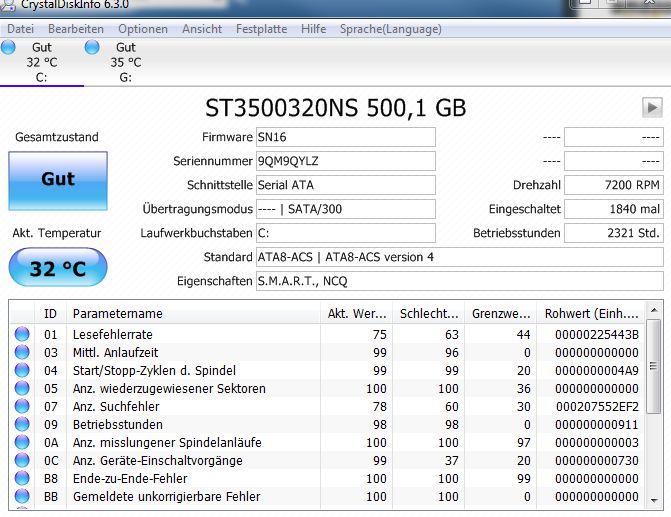The height and width of the screenshot is (517, 671).
Task: Select Gemeldete unkorrigierbare Fehler text
Action: click(x=166, y=496)
